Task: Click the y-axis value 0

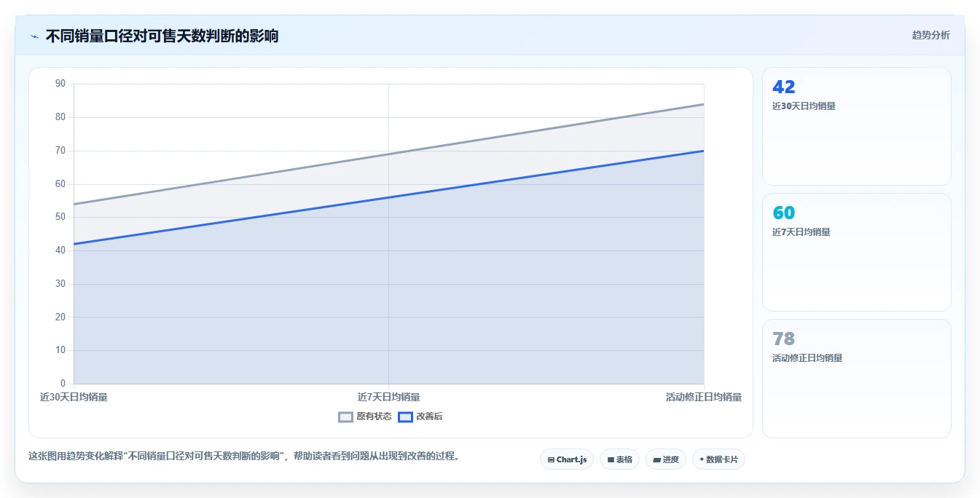Action: 63,384
